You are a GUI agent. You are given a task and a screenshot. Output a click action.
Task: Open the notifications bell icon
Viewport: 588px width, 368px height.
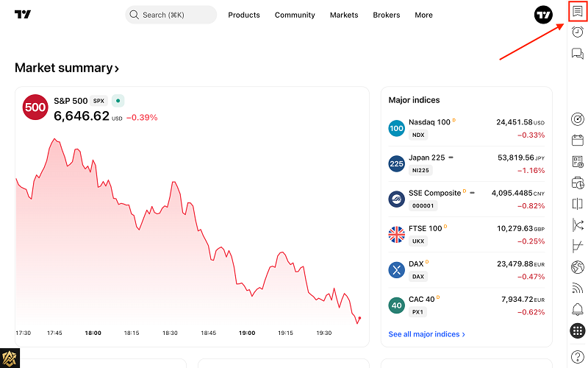pyautogui.click(x=578, y=309)
